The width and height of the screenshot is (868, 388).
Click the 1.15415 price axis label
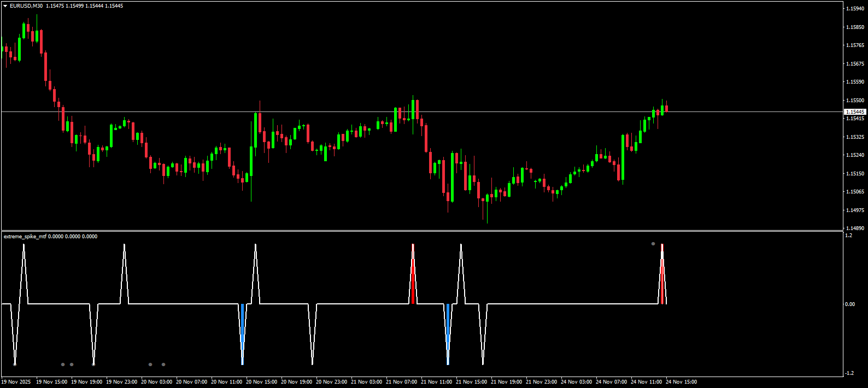(855, 119)
